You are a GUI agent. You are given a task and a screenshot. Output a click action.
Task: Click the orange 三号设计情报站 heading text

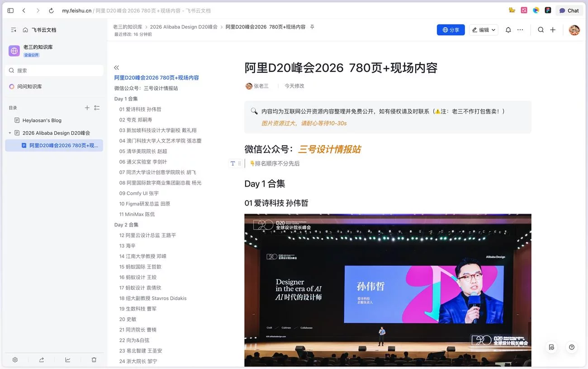pos(329,149)
